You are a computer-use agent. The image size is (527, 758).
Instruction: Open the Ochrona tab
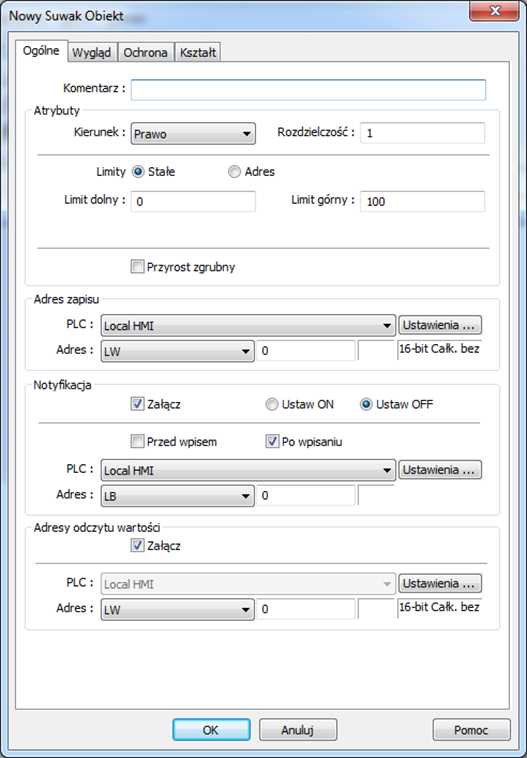point(146,53)
